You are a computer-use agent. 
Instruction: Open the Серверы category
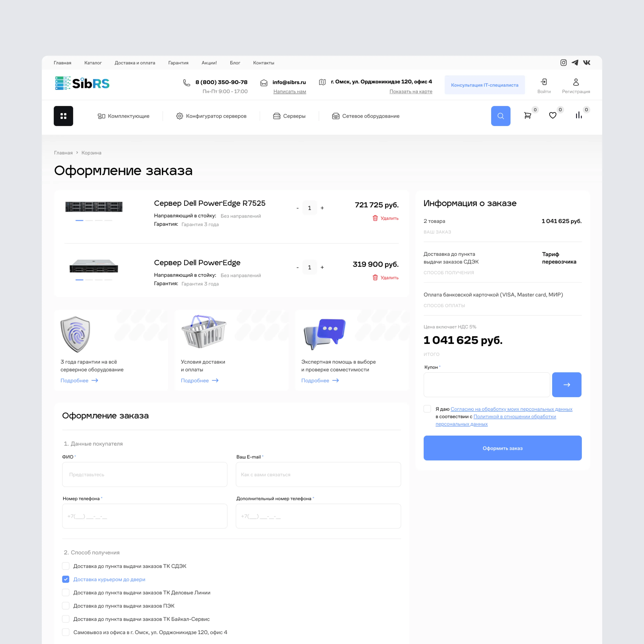coord(289,116)
